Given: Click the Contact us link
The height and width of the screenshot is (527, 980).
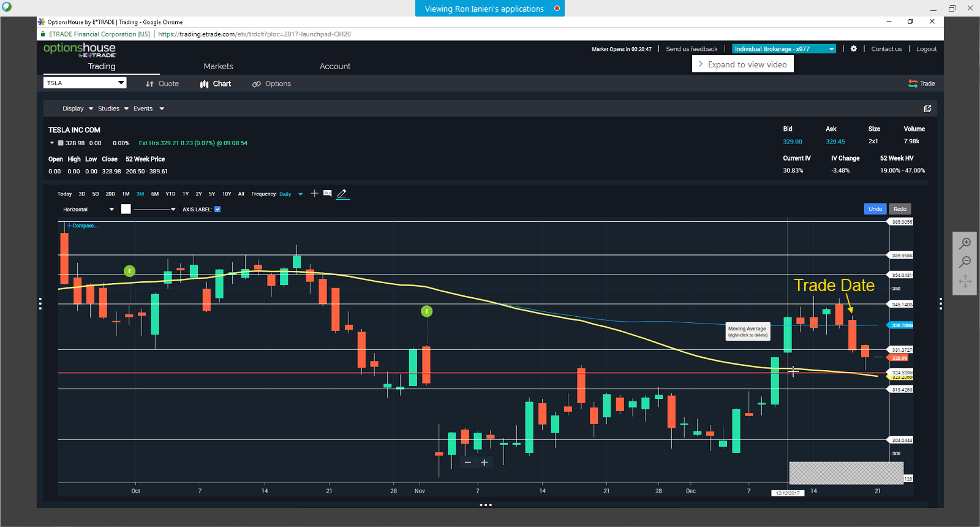Looking at the screenshot, I should pyautogui.click(x=886, y=49).
